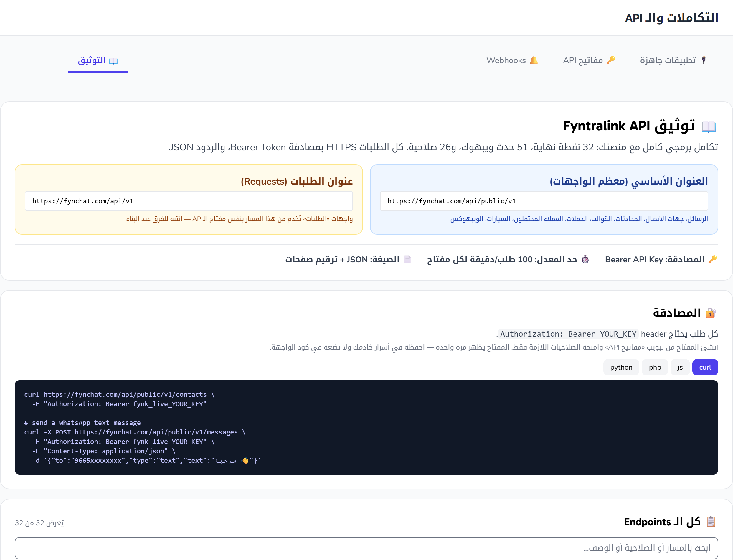Click the lock icon beside المصادقة heading

711,313
